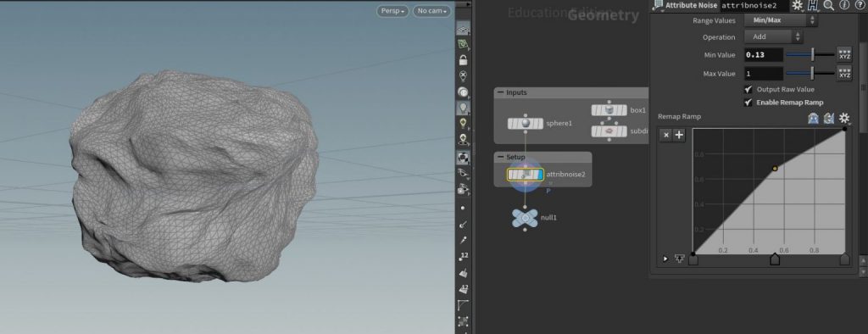Uncheck the Output Raw Value checkbox
Viewport: 868px width, 334px height.
click(x=748, y=89)
